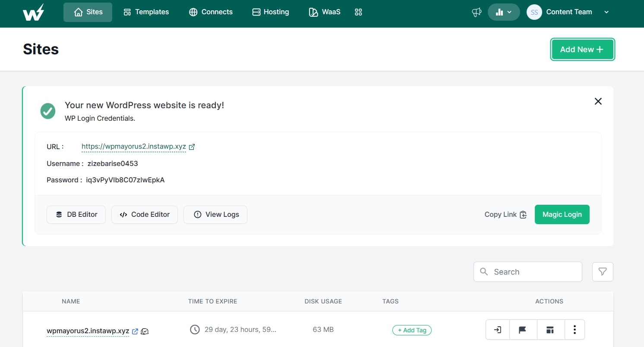Image resolution: width=644 pixels, height=347 pixels.
Task: Open the Connects tab
Action: pyautogui.click(x=211, y=12)
